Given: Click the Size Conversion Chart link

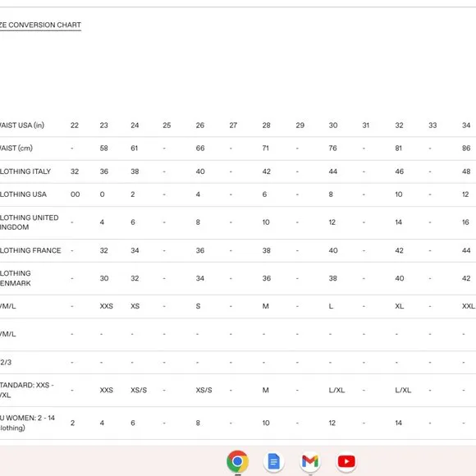Looking at the screenshot, I should (40, 25).
